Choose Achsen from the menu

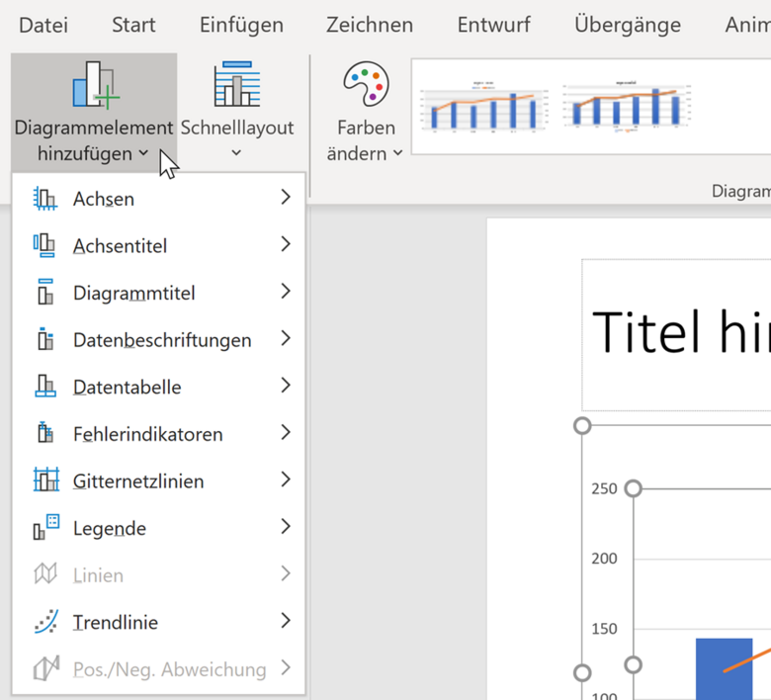coord(158,199)
